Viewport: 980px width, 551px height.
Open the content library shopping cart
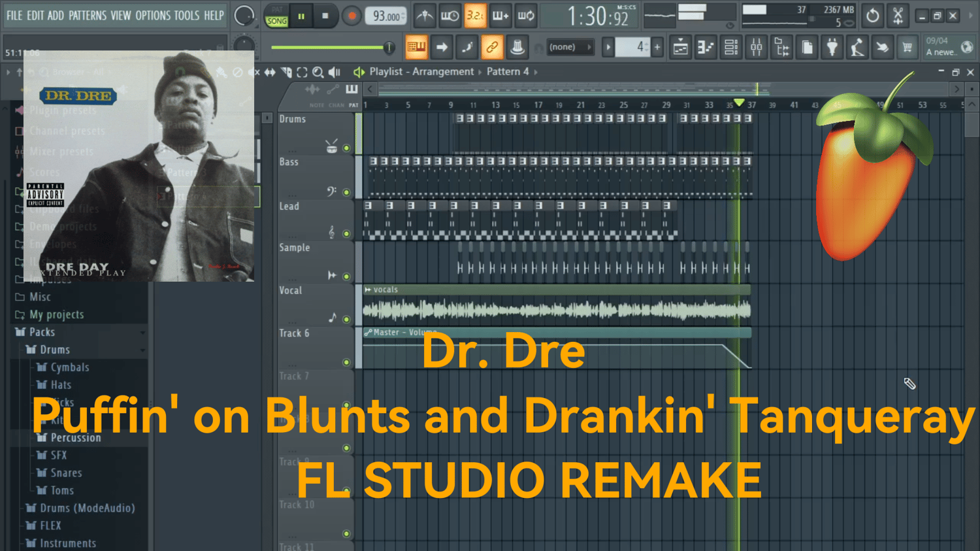[x=907, y=47]
